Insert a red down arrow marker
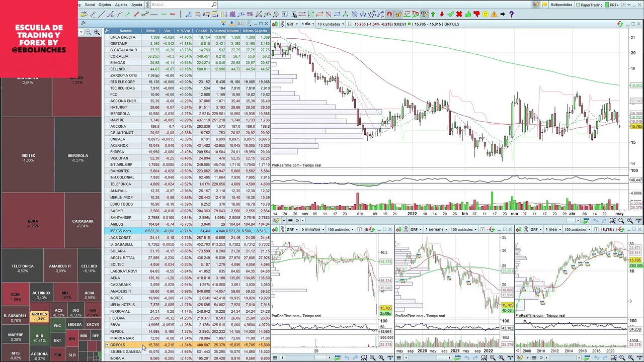The height and width of the screenshot is (362, 644). click(x=441, y=14)
